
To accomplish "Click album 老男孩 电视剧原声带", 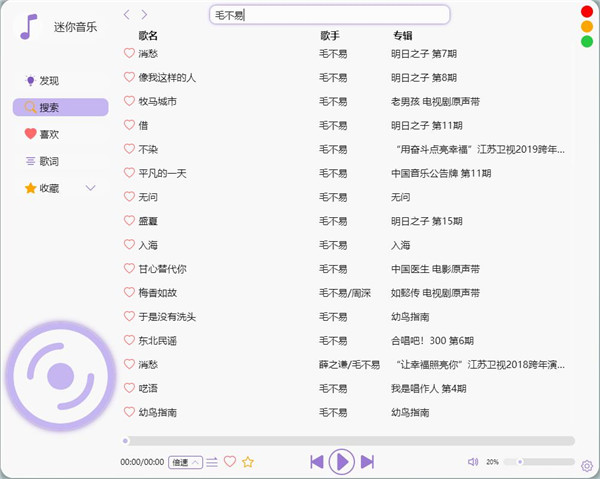I will pos(435,101).
